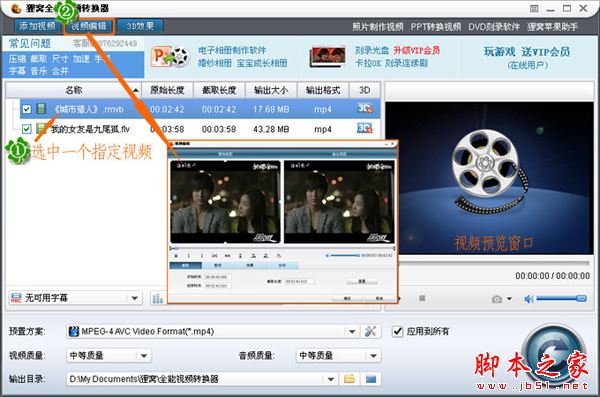Open DVD刻录软件 in the top bar
This screenshot has width=600, height=397.
coord(494,27)
